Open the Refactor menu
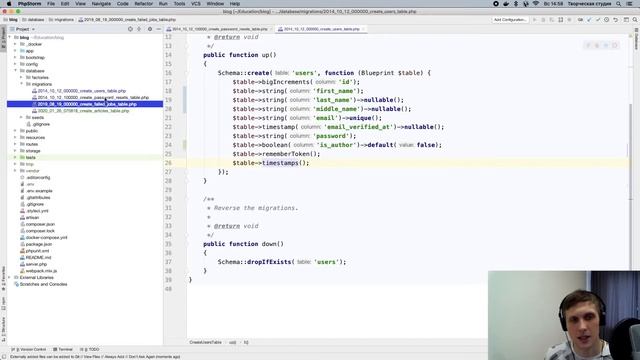 click(x=144, y=4)
